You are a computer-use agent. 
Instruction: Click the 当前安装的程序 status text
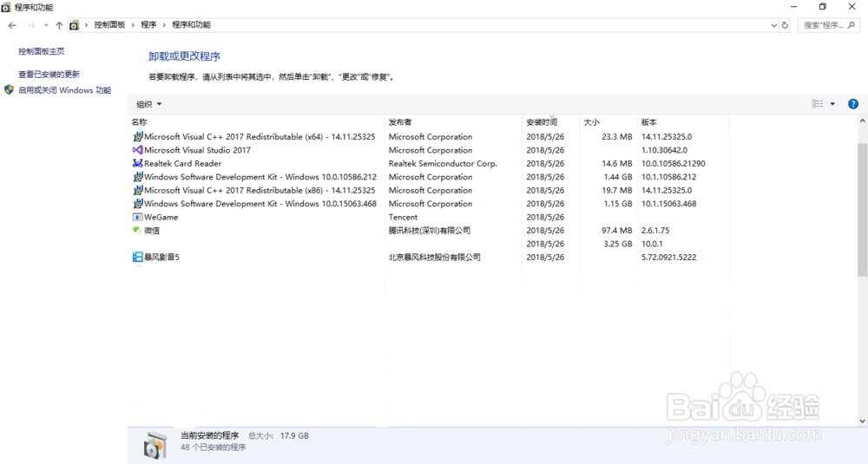(x=210, y=435)
